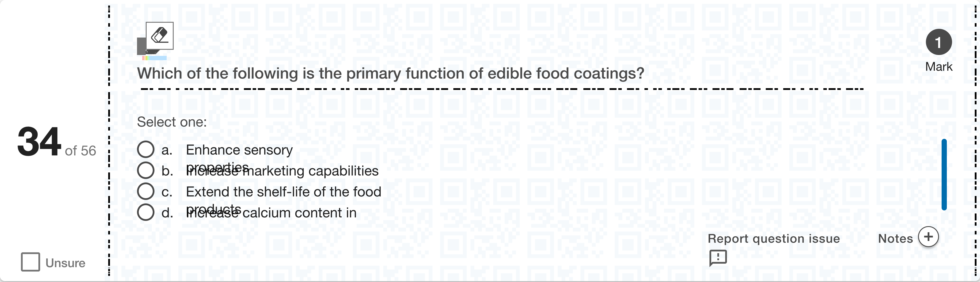Click the dark circle mark badge
The image size is (980, 282).
click(x=939, y=42)
